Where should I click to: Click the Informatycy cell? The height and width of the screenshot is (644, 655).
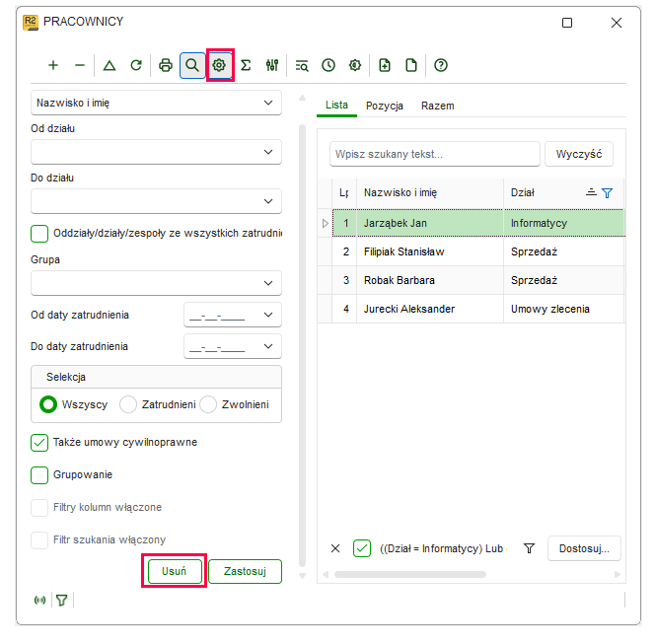coord(563,224)
